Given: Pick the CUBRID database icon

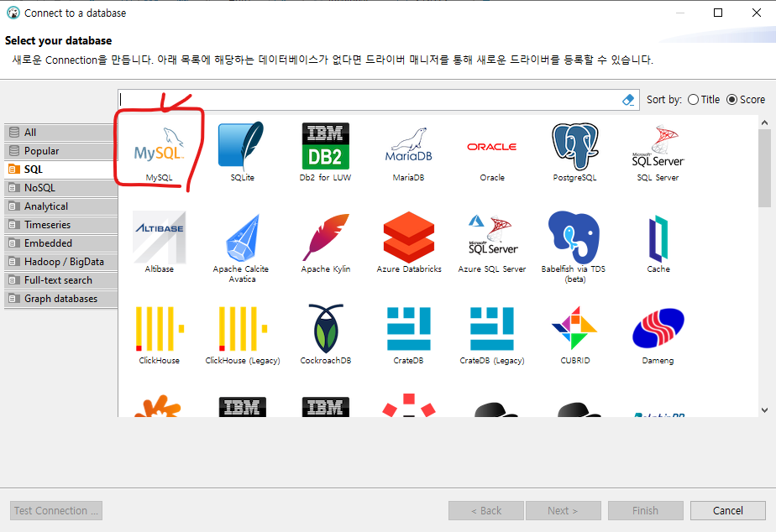Looking at the screenshot, I should [574, 328].
